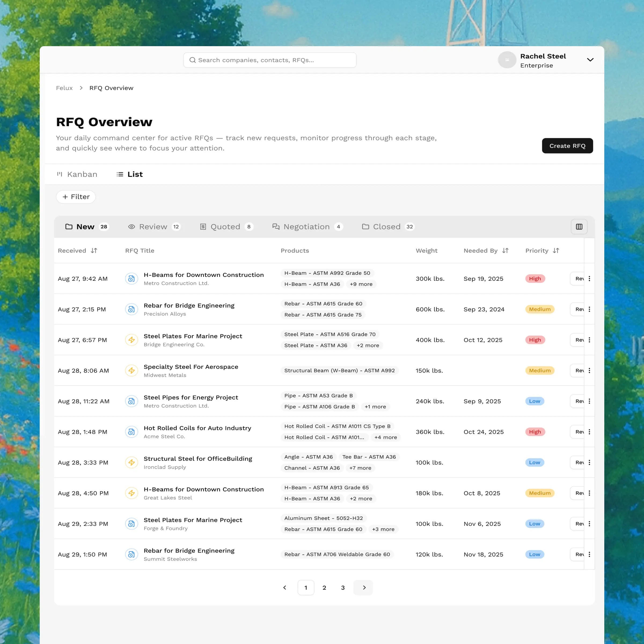Select the List view toggle
Viewport: 644px width, 644px height.
[x=130, y=174]
